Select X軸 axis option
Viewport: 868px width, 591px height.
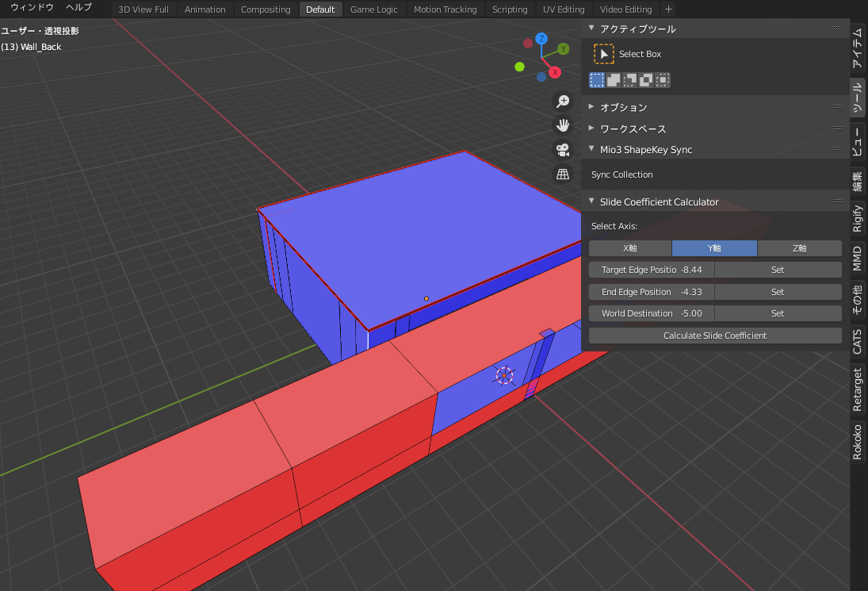pyautogui.click(x=630, y=248)
